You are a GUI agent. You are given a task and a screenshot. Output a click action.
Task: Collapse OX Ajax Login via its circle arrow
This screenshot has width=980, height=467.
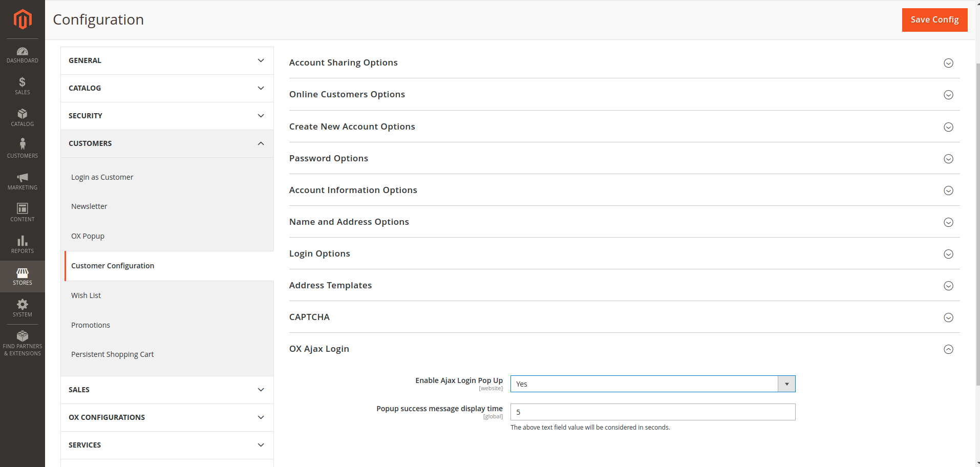(948, 349)
